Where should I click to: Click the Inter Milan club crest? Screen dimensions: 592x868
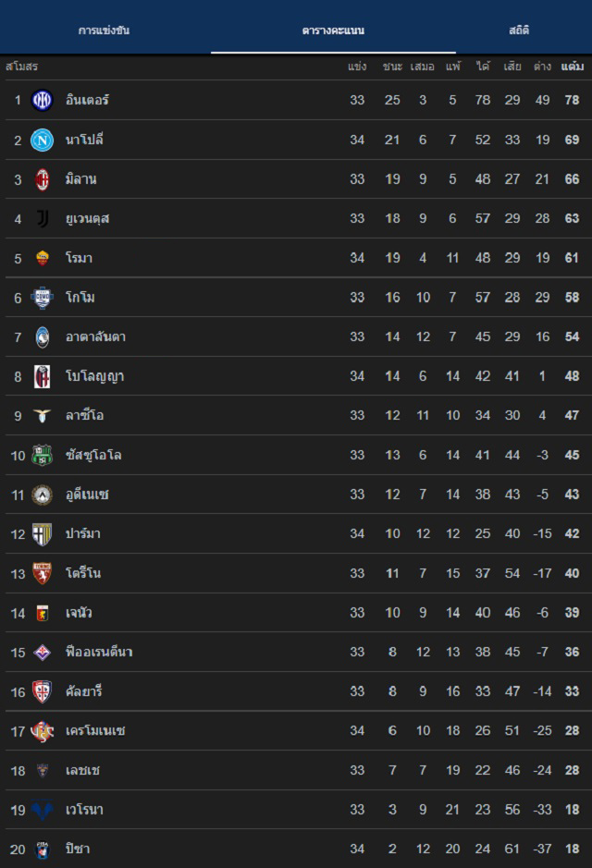(43, 100)
